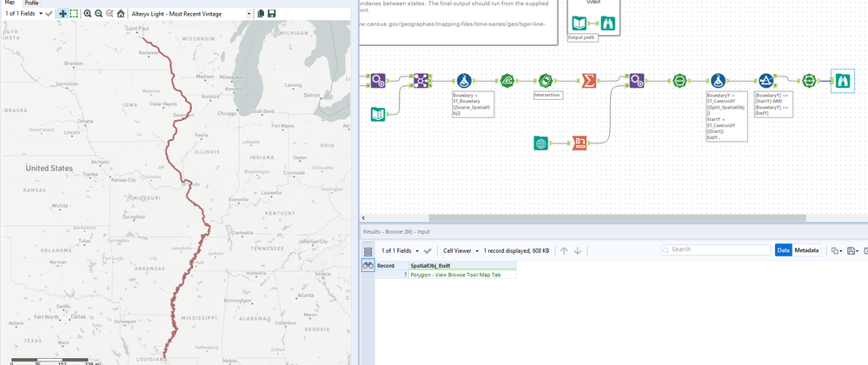This screenshot has height=365, width=868.
Task: Select the Find Nearest tool on canvas
Action: pos(421,81)
